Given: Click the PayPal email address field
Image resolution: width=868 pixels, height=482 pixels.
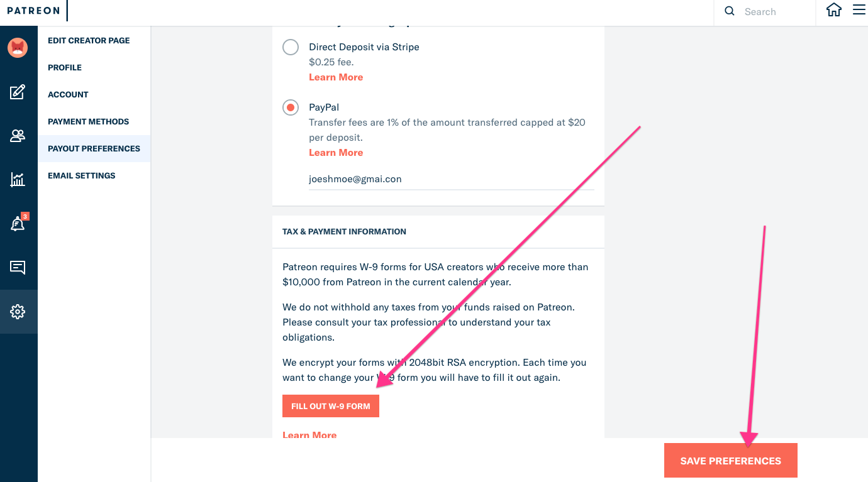Looking at the screenshot, I should (x=451, y=179).
